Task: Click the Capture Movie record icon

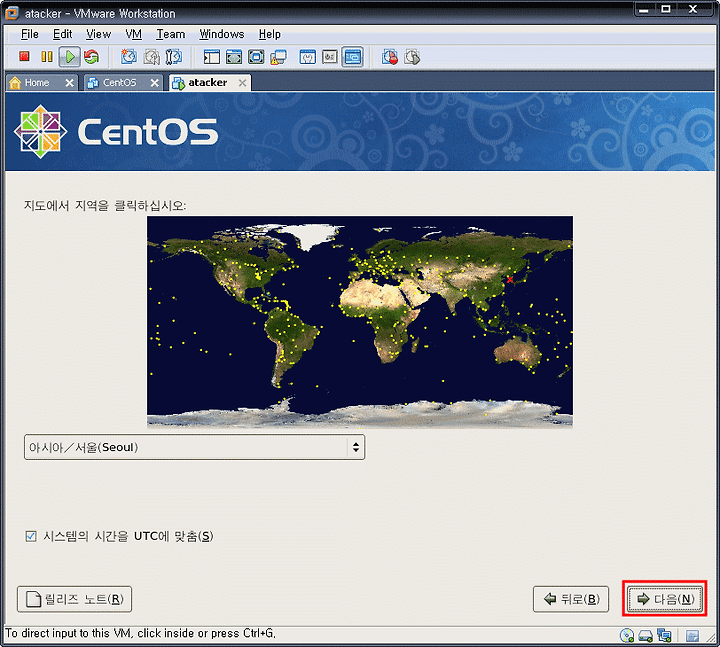Action: coord(390,57)
